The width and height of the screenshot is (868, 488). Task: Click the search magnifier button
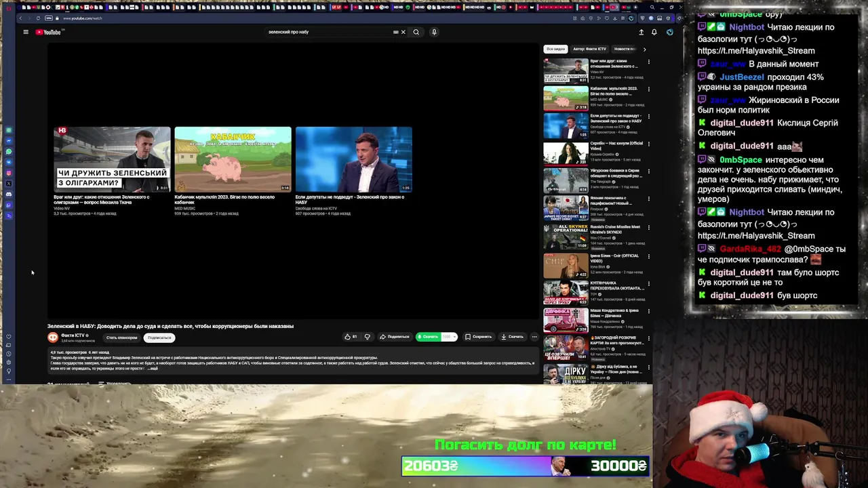[416, 32]
